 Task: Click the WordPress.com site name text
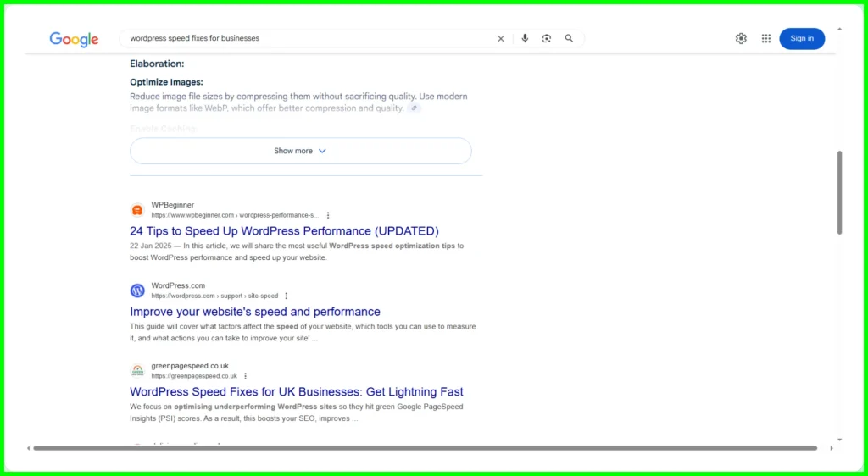[x=178, y=285]
